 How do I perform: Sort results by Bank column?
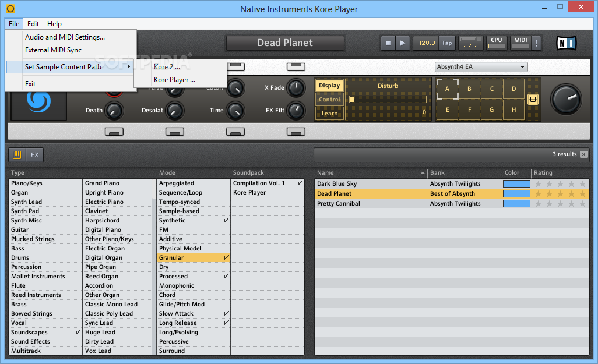[x=465, y=172]
